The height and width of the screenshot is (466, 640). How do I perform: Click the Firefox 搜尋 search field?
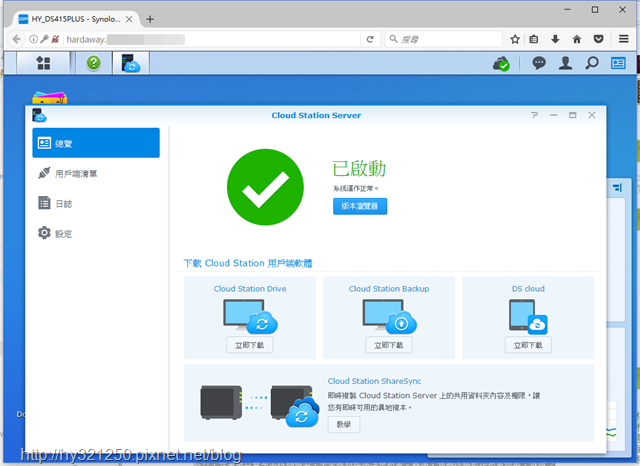pyautogui.click(x=444, y=39)
